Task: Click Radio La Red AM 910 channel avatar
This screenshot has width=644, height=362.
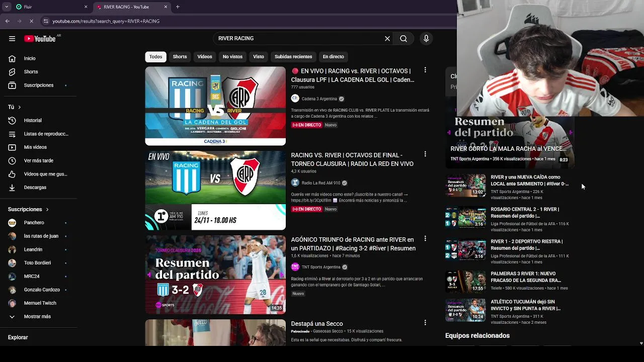Action: point(295,183)
